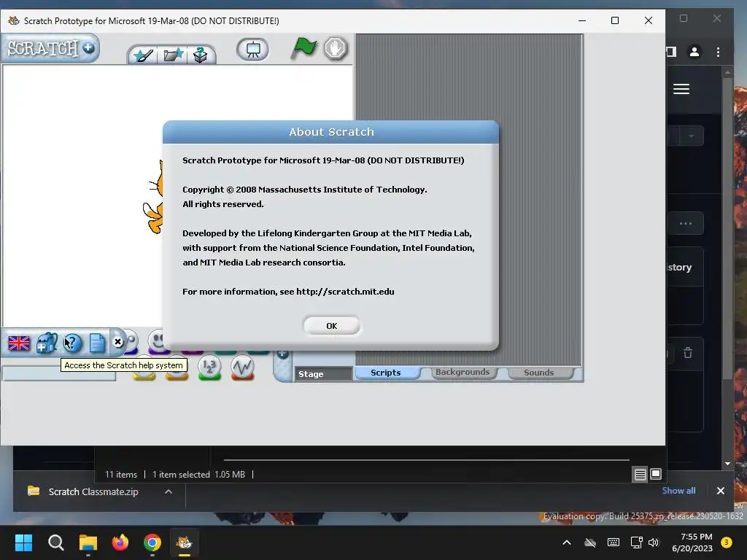Switch File Explorer to large icons view

pos(656,474)
